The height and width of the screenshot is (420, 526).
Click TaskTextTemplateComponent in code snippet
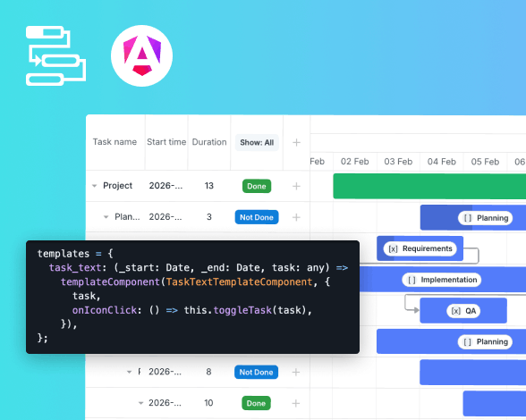tap(239, 281)
